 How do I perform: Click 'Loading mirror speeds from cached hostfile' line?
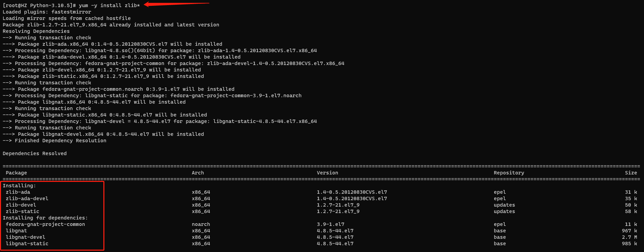click(66, 18)
